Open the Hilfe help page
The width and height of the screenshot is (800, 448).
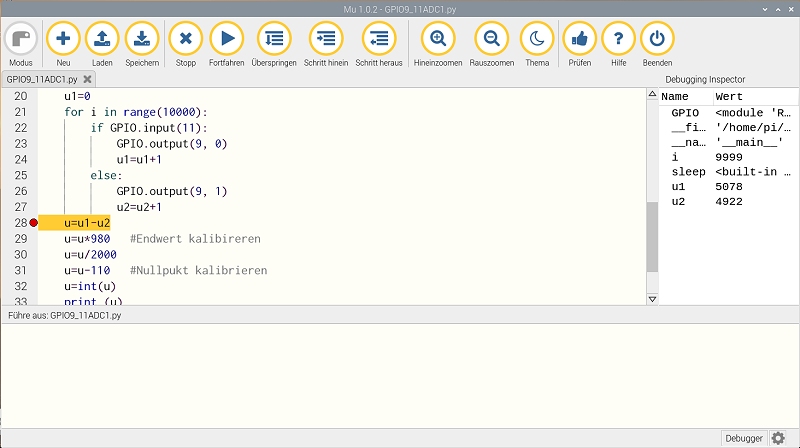618,40
